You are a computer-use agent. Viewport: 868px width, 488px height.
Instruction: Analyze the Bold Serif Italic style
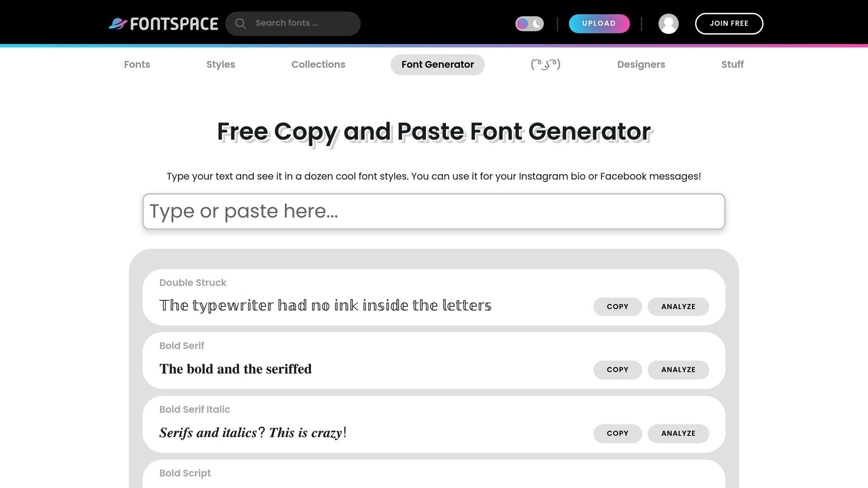coord(678,433)
